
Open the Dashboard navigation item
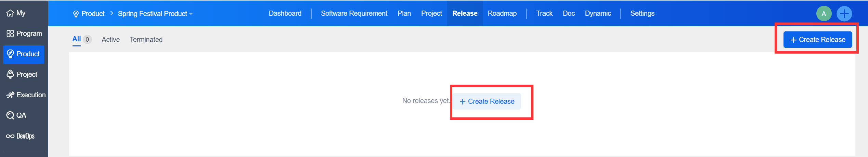285,13
